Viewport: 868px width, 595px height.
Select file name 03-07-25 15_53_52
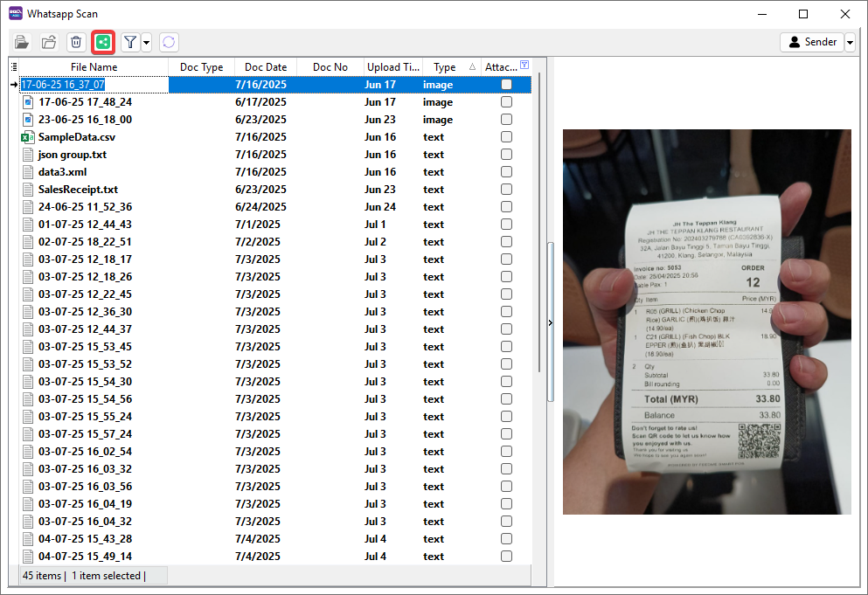pyautogui.click(x=86, y=364)
